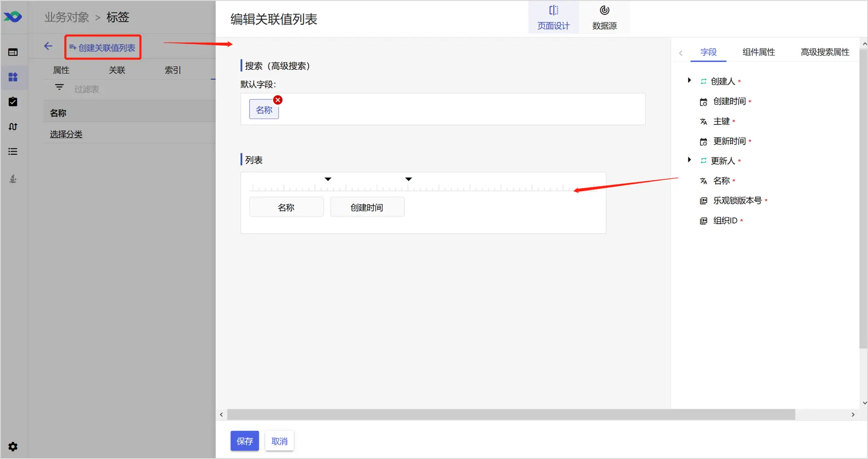
Task: Open the flow route sidebar icon
Action: point(13,127)
